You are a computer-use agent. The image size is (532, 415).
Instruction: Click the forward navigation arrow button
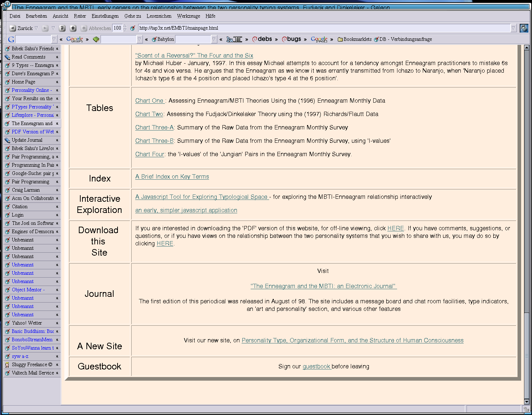(45, 28)
